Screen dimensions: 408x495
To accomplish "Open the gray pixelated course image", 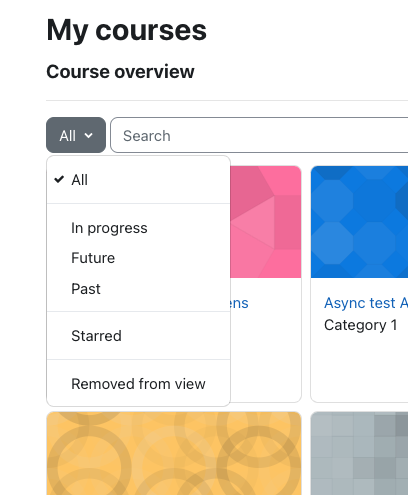I will click(359, 453).
